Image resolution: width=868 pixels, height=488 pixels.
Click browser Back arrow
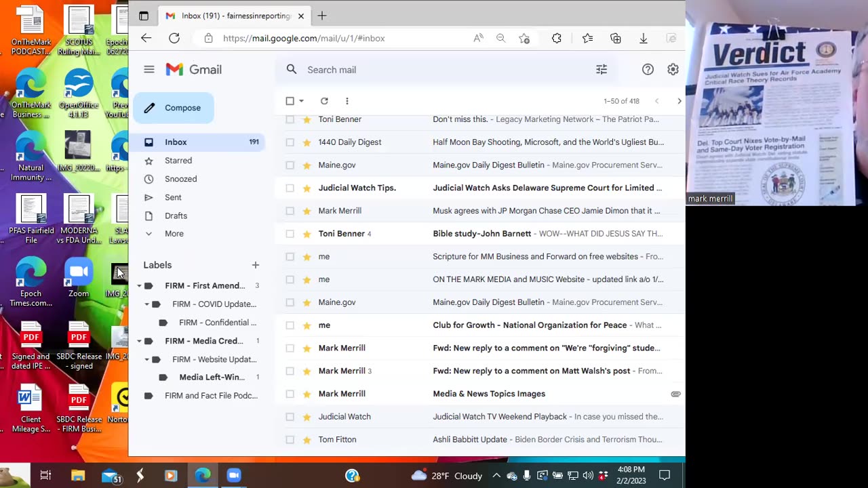pyautogui.click(x=146, y=38)
